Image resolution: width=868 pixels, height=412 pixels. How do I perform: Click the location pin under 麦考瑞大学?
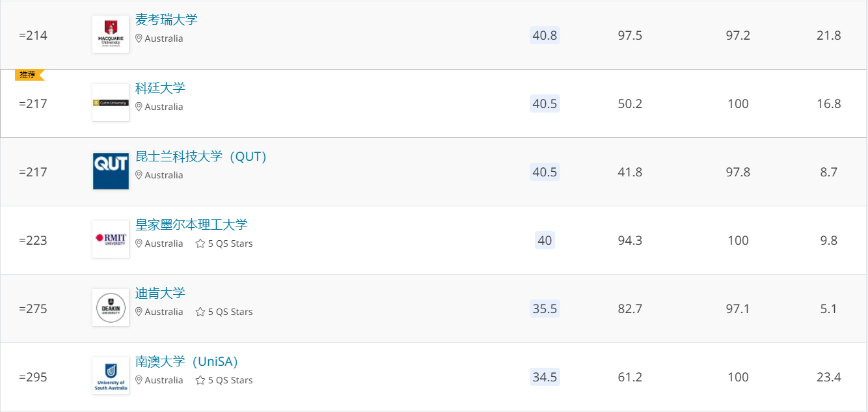(139, 38)
